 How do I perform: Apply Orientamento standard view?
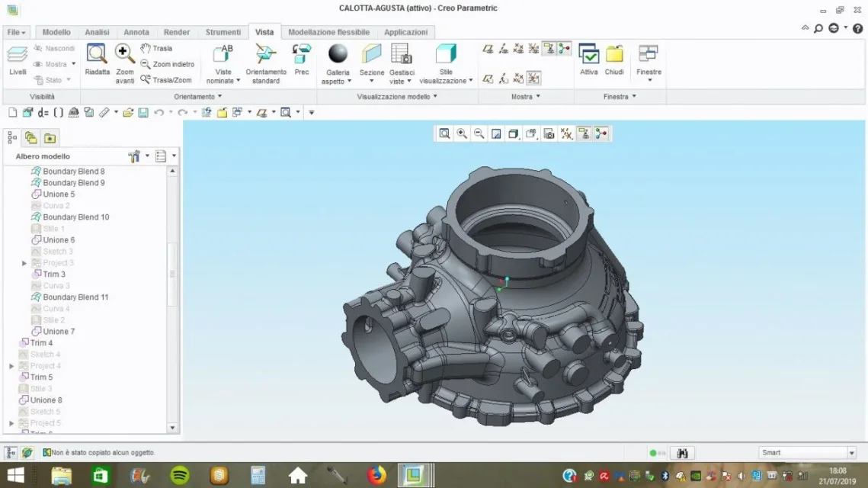tap(266, 64)
